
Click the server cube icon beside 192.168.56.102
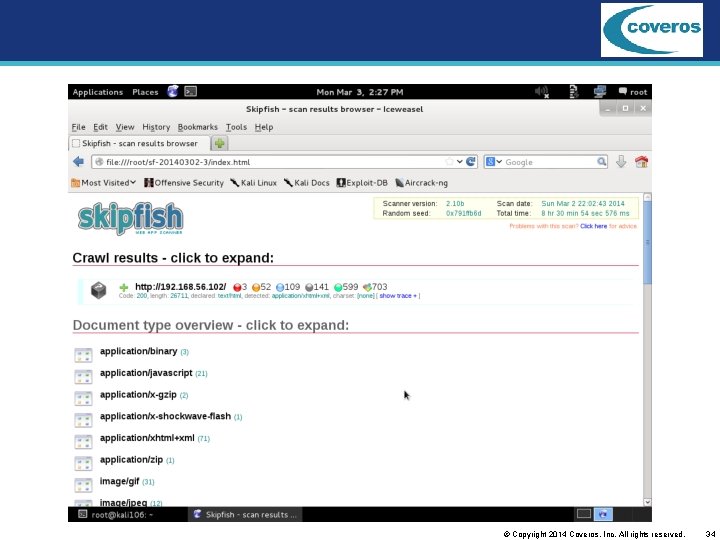tap(98, 290)
